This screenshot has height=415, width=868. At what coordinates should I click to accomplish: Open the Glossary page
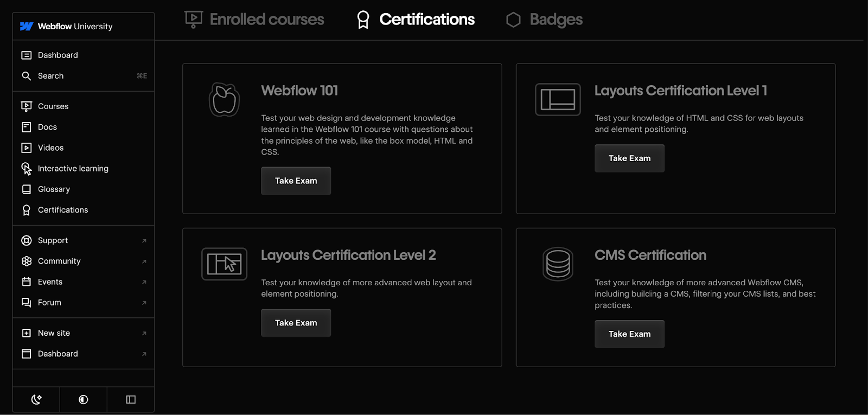point(54,189)
